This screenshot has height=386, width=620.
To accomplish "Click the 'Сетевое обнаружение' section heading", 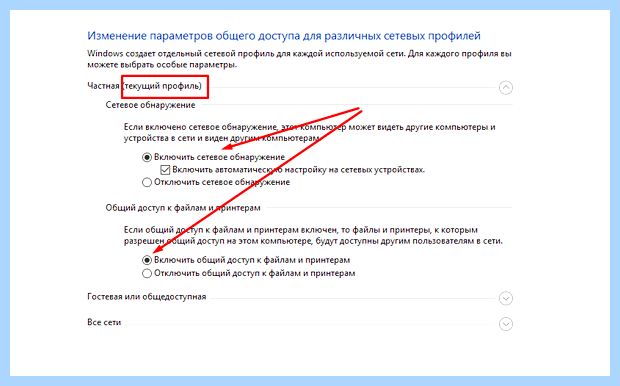I will coord(150,105).
